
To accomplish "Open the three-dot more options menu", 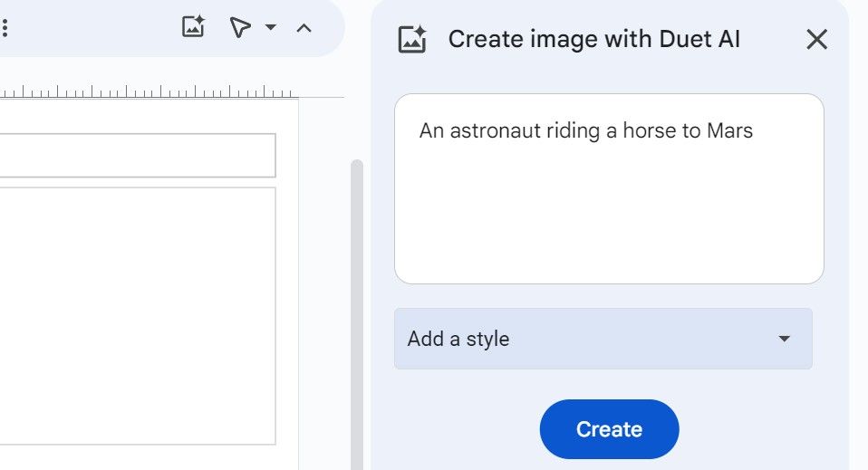I will coord(5,27).
